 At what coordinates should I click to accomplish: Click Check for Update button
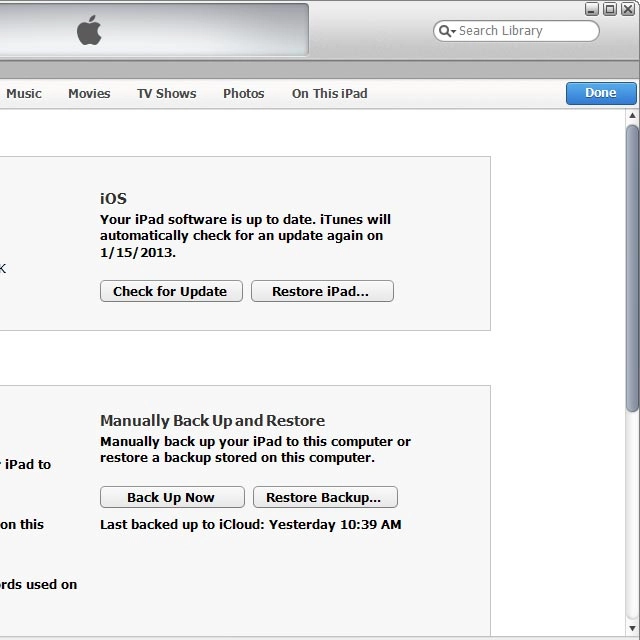coord(171,291)
